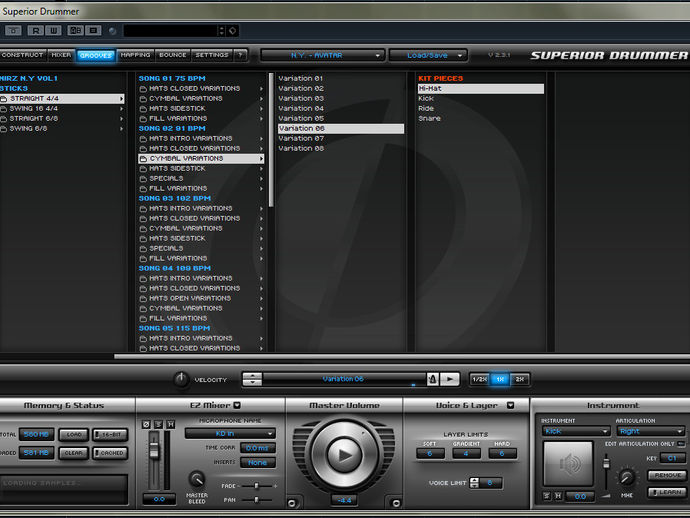Adjust the Pan slider in EZ Mixer
The width and height of the screenshot is (690, 518).
257,500
